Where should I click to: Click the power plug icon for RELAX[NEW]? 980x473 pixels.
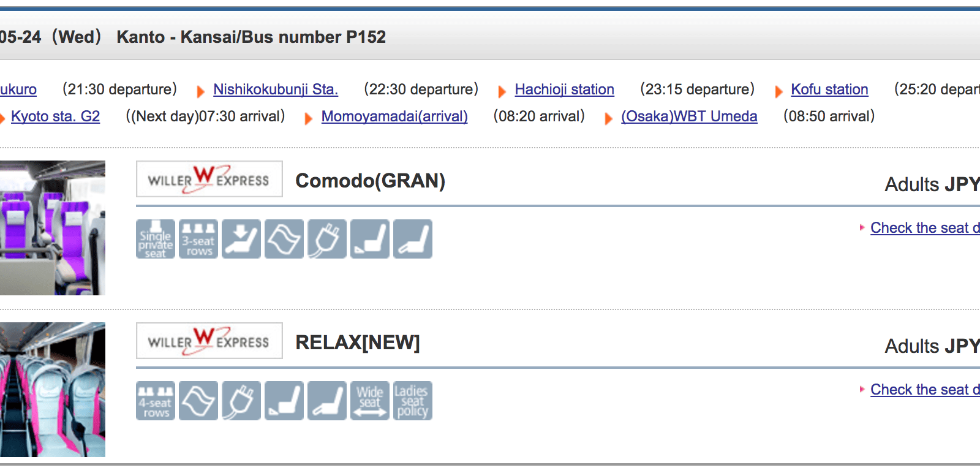[x=241, y=401]
